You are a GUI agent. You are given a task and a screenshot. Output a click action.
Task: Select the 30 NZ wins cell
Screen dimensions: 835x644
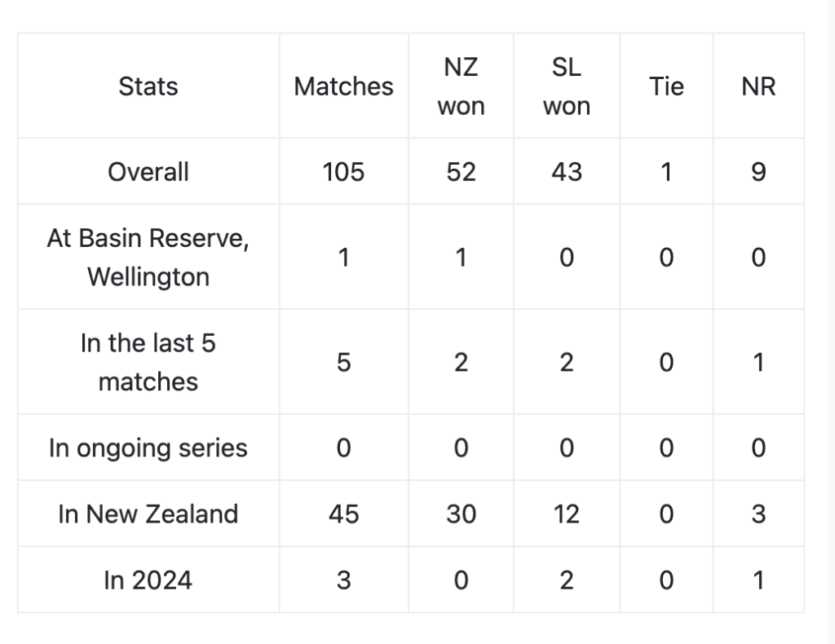[x=462, y=514]
